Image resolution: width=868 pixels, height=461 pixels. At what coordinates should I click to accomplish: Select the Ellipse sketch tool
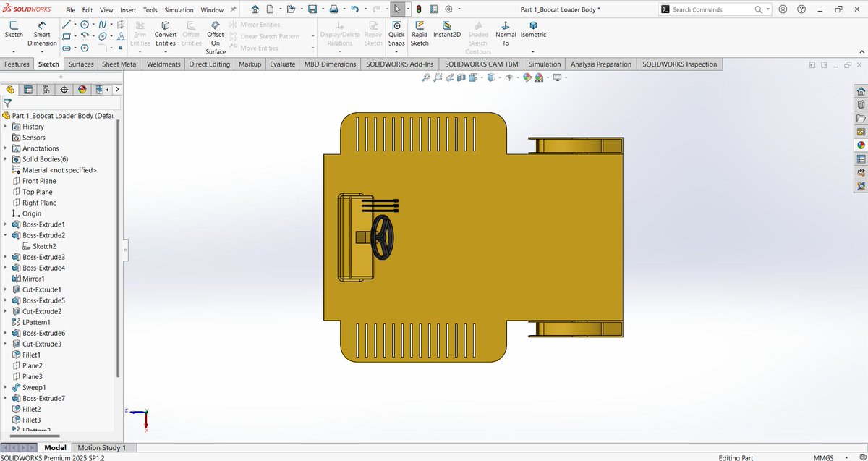coord(103,36)
